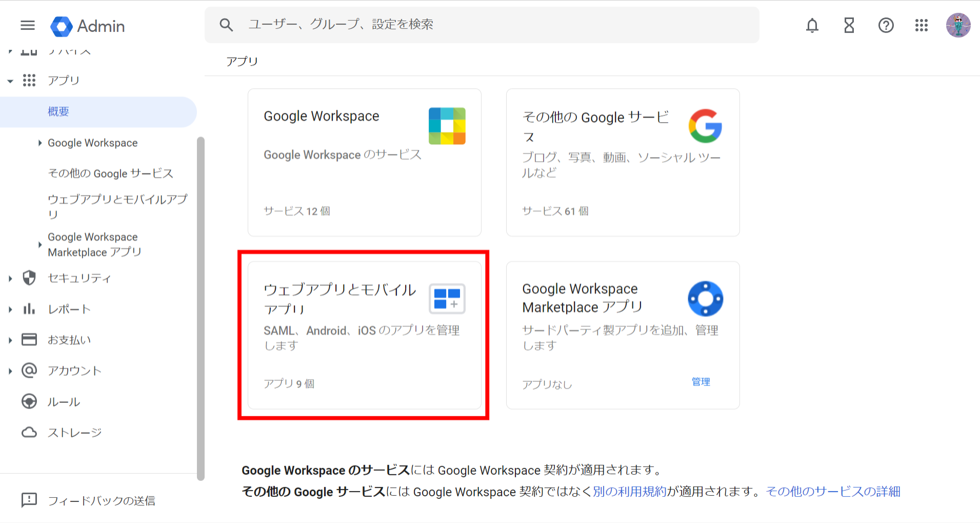Open the Google apps grid launcher
This screenshot has width=980, height=523.
[922, 25]
